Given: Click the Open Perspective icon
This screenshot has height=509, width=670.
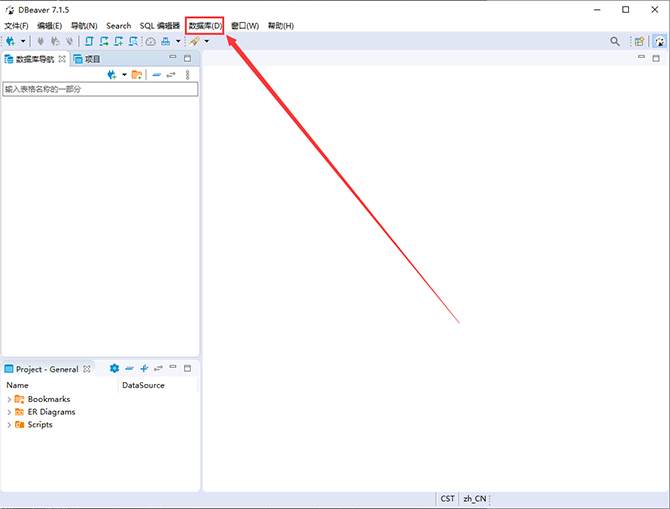Looking at the screenshot, I should click(x=639, y=41).
